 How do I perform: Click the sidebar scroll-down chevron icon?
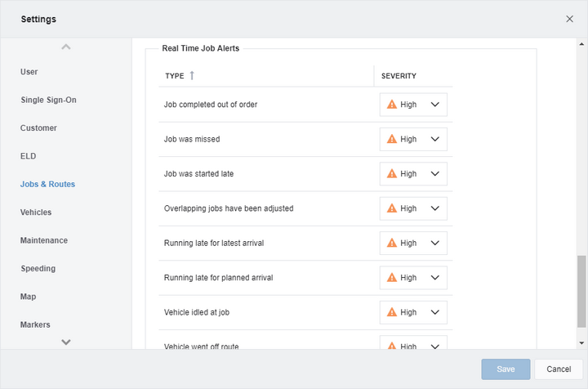66,342
